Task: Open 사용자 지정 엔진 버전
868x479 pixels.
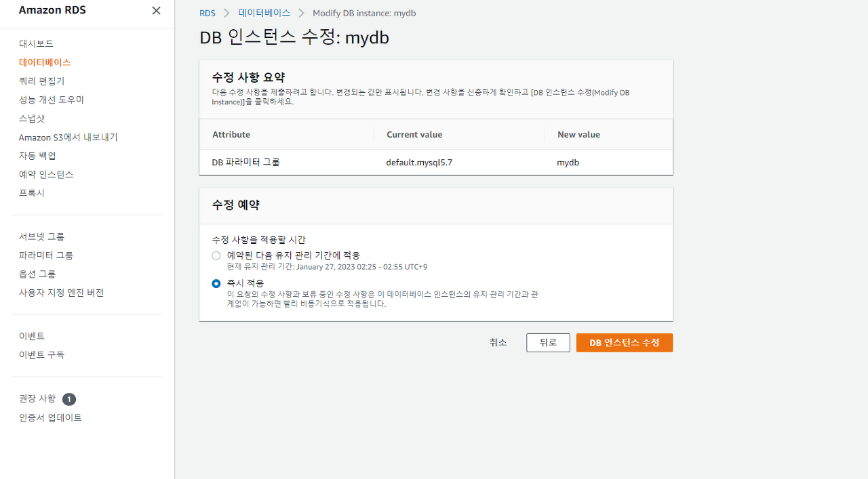Action: click(62, 293)
